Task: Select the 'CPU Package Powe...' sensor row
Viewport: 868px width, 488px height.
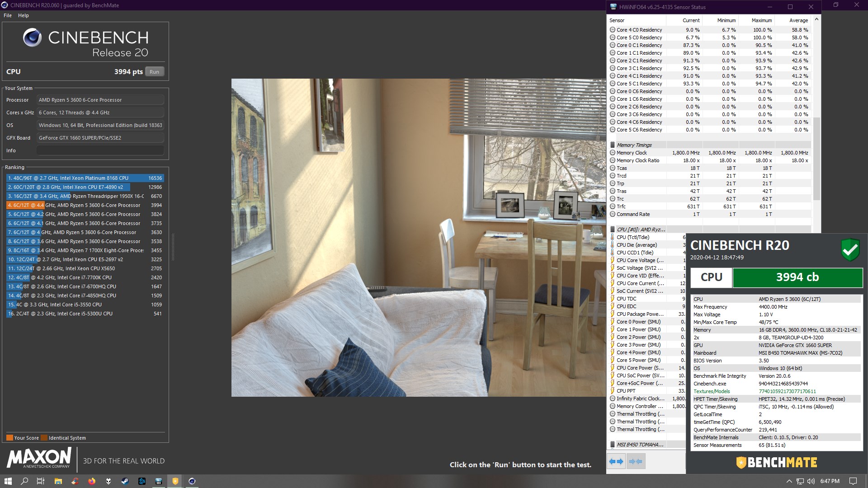Action: [x=646, y=314]
